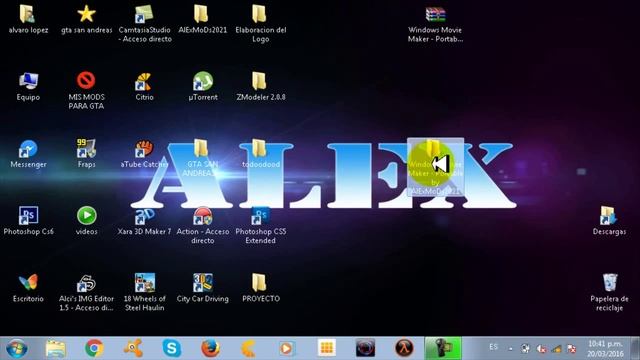Open the Escritorio butterfly icon

(28, 288)
